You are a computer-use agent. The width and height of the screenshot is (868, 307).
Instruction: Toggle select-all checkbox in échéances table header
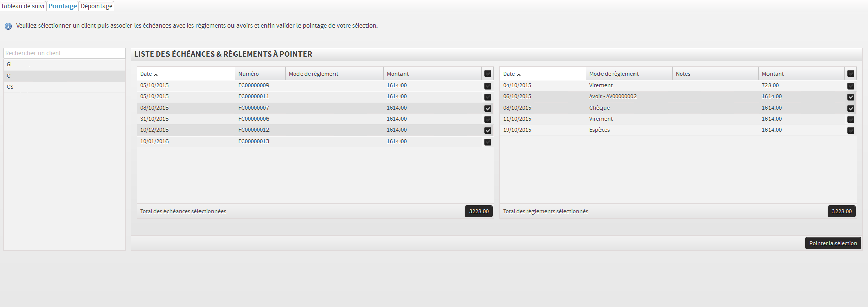[488, 74]
